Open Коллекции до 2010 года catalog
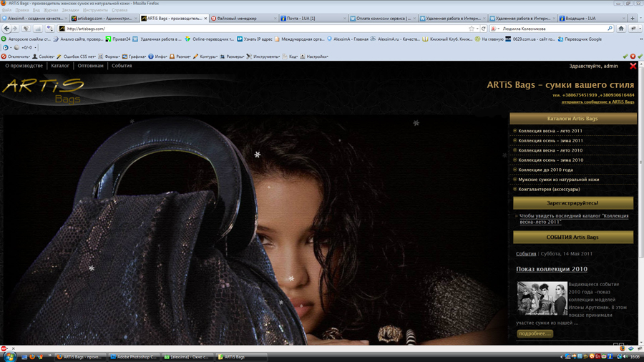 545,170
